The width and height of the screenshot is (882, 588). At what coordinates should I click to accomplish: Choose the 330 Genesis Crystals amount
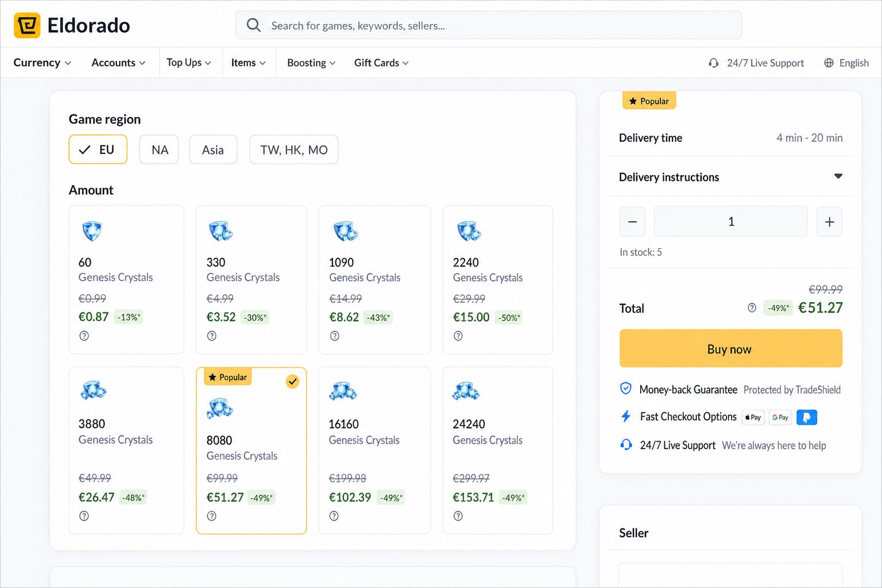pos(252,280)
